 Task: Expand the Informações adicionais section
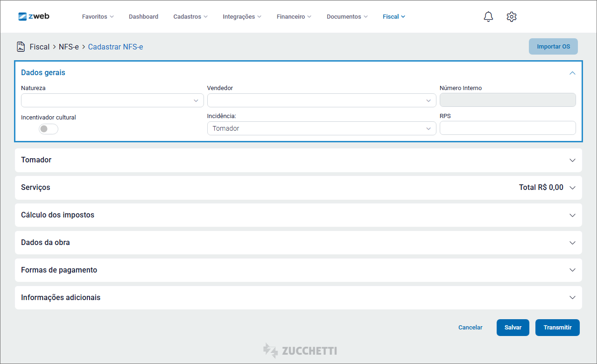click(x=572, y=298)
